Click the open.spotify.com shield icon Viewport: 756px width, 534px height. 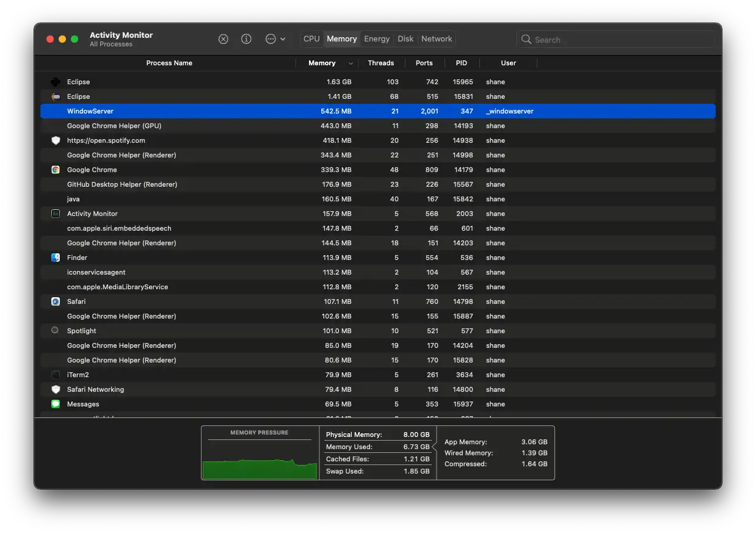(56, 140)
